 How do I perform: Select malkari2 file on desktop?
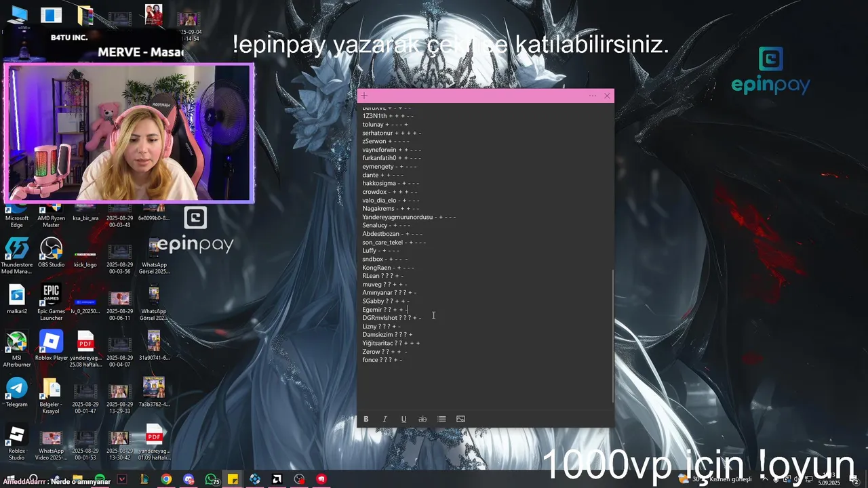coord(17,299)
